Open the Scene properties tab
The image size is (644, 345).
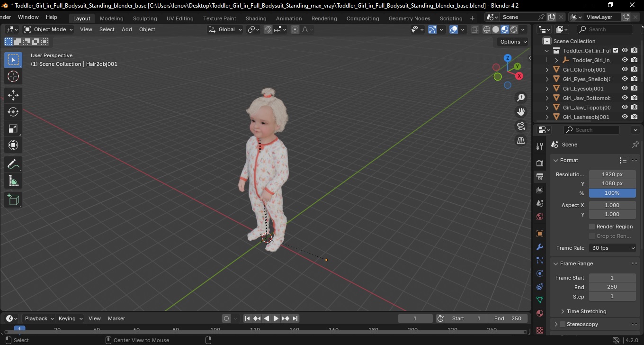pos(540,203)
